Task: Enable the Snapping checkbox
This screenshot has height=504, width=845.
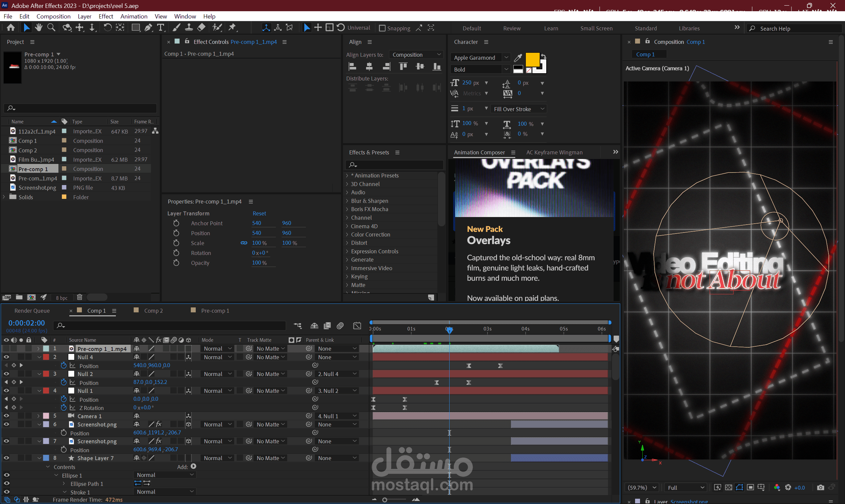Action: [382, 28]
